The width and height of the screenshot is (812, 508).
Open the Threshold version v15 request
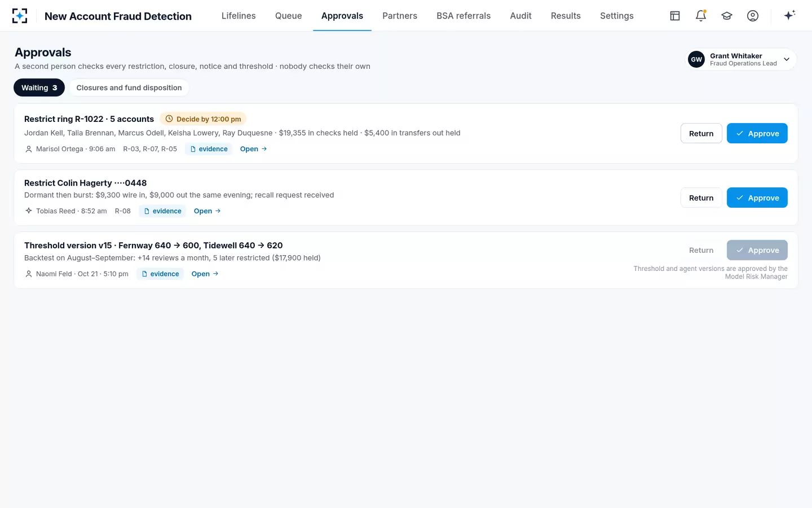click(x=205, y=274)
